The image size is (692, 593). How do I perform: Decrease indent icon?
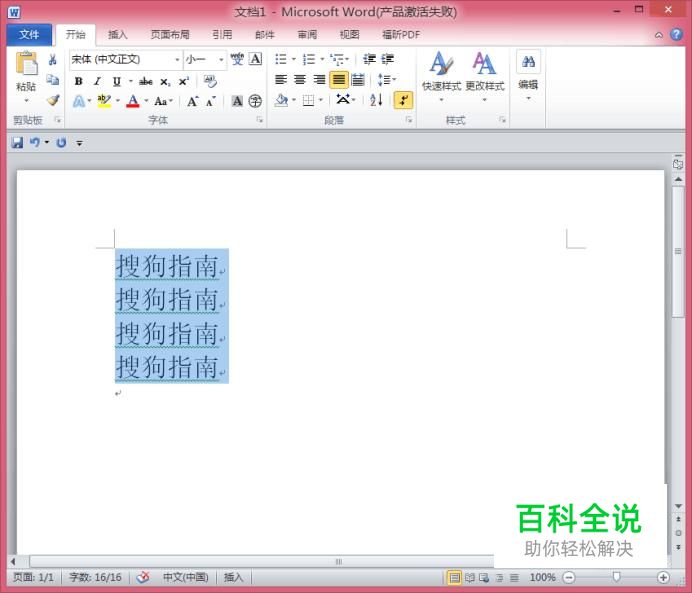tap(369, 59)
